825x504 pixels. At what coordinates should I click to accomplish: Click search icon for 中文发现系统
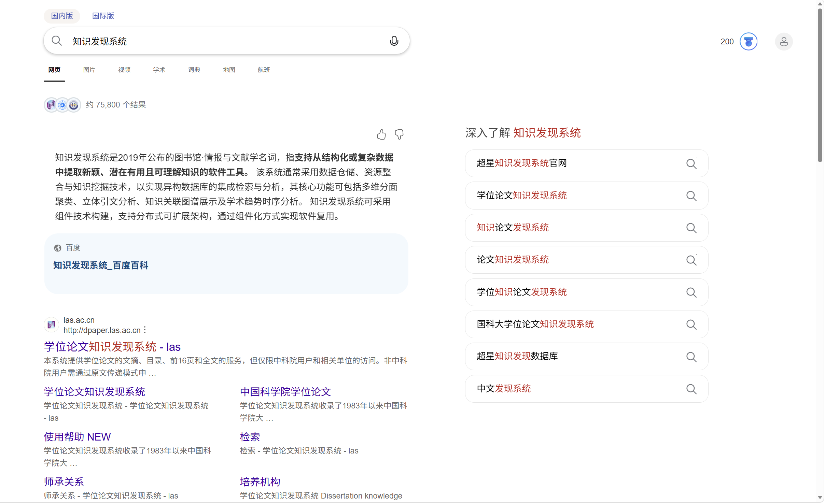tap(691, 389)
